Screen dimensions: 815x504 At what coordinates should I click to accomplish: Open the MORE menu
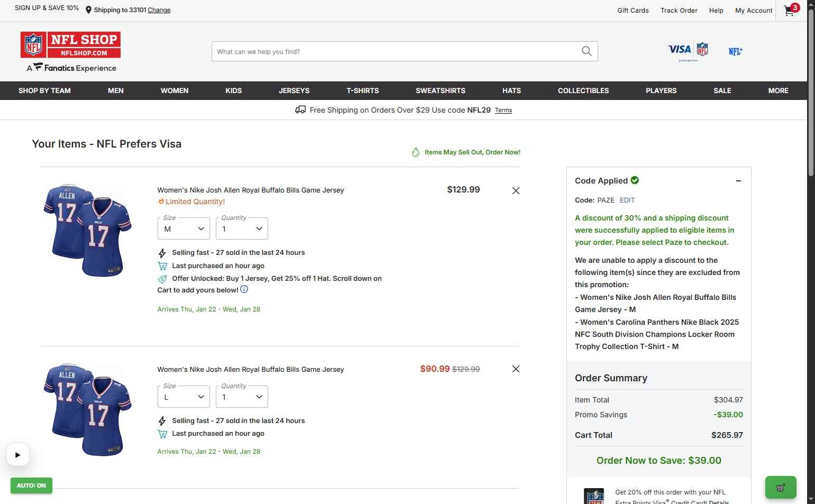click(779, 90)
